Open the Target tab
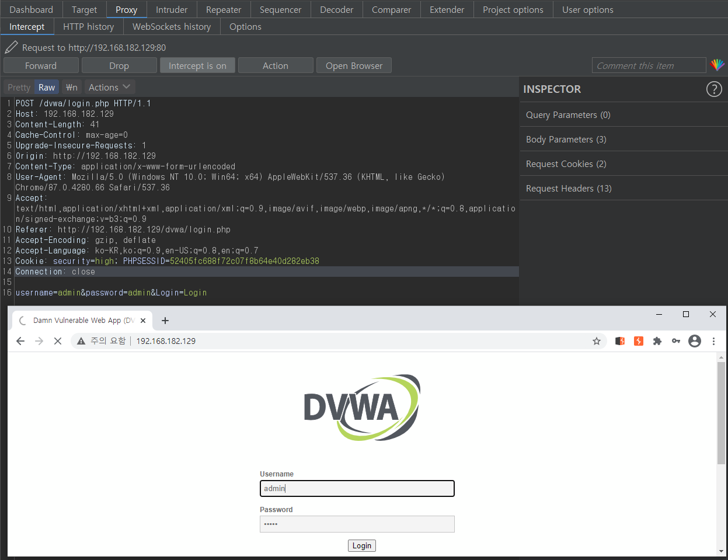Screen dimensions: 728x560 [84, 9]
